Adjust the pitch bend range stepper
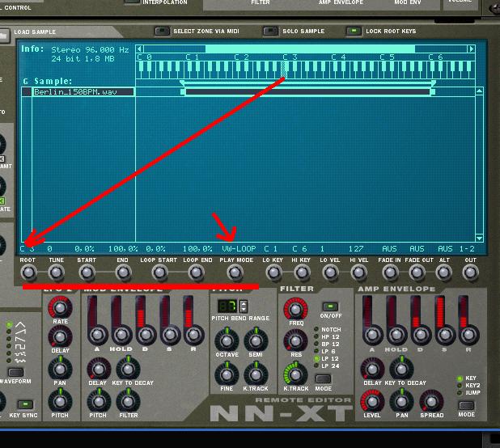 coord(244,306)
